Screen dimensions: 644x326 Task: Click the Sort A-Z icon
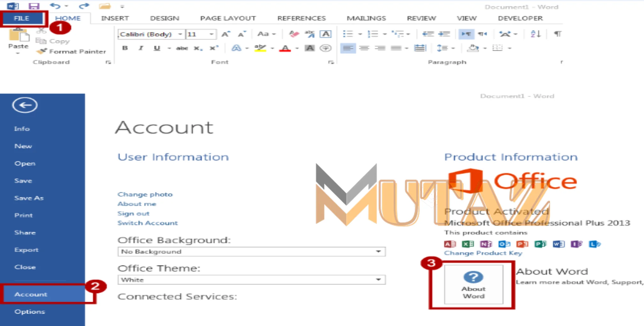point(535,34)
